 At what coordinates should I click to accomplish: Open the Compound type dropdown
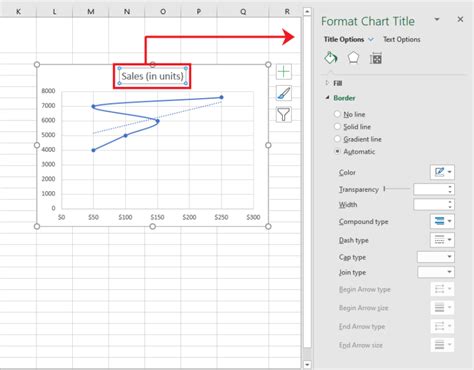click(442, 221)
